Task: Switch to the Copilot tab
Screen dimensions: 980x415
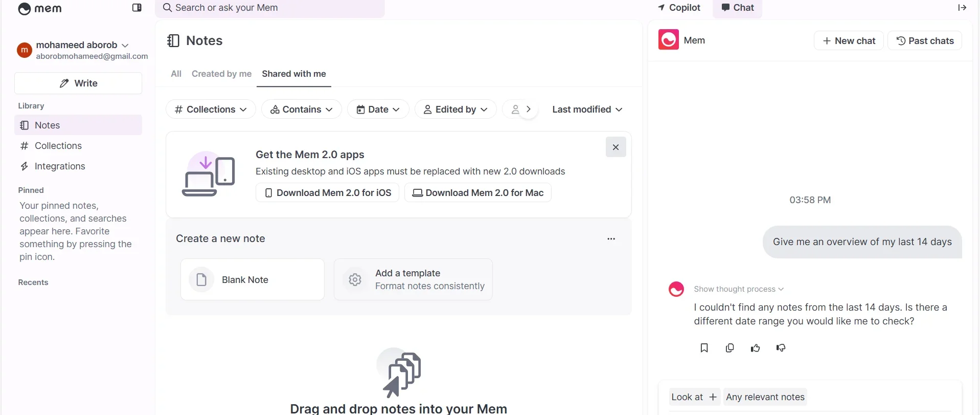Action: (679, 8)
